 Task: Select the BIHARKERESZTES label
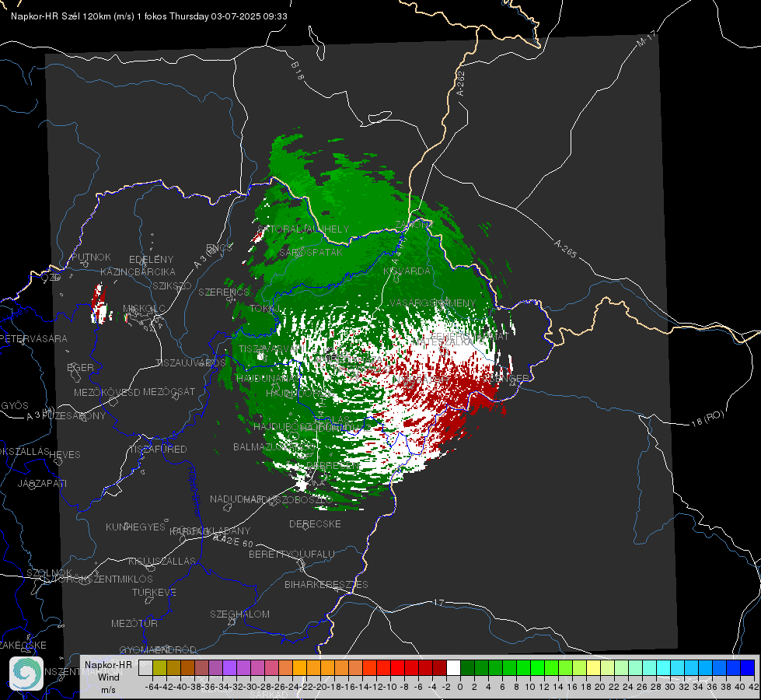click(326, 584)
